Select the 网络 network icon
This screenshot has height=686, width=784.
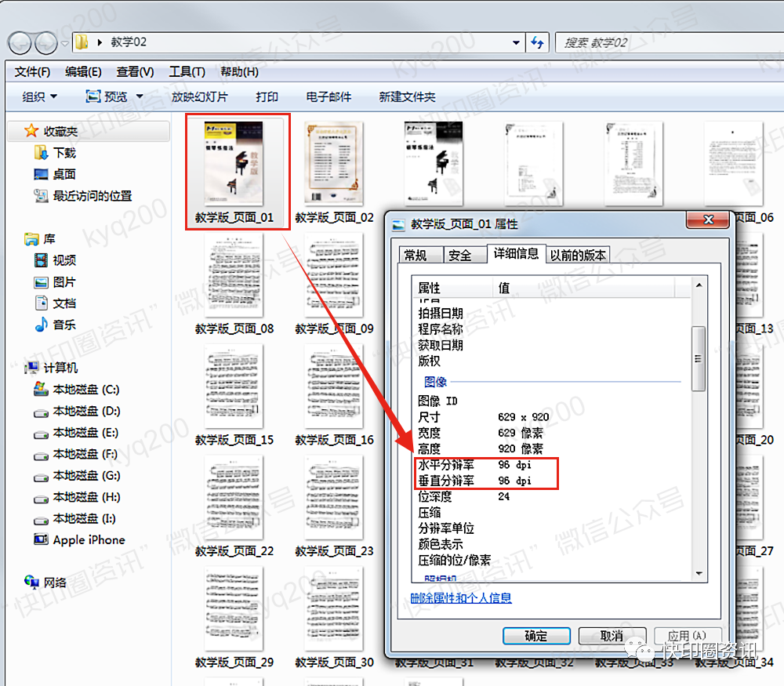pos(31,582)
